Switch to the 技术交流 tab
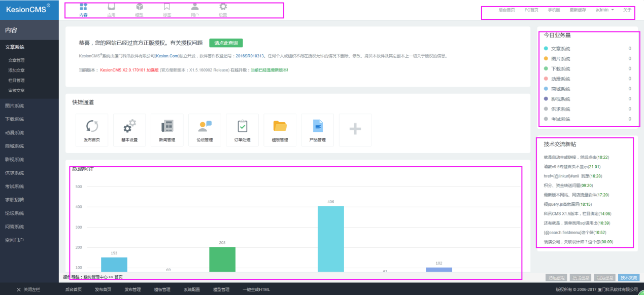This screenshot has width=644, height=295. [628, 277]
